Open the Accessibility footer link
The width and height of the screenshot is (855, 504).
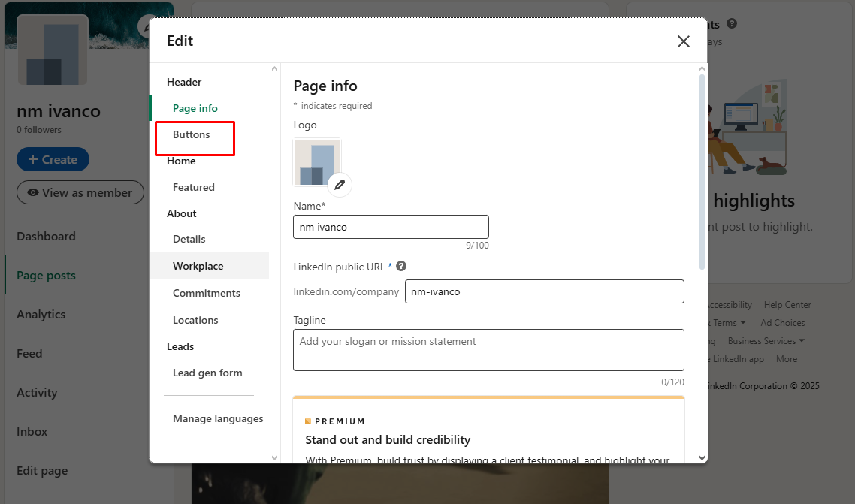[x=730, y=305]
